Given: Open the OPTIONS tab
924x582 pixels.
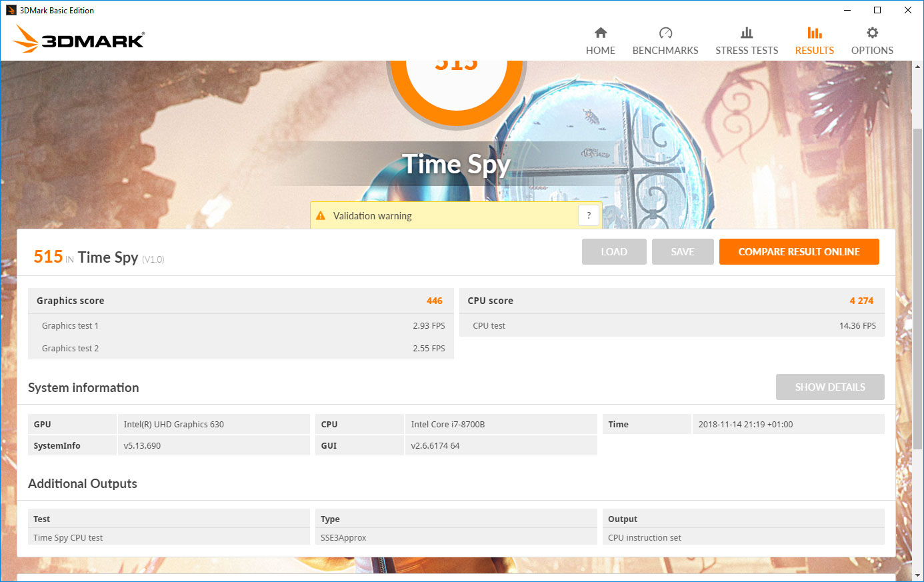Looking at the screenshot, I should 872,41.
